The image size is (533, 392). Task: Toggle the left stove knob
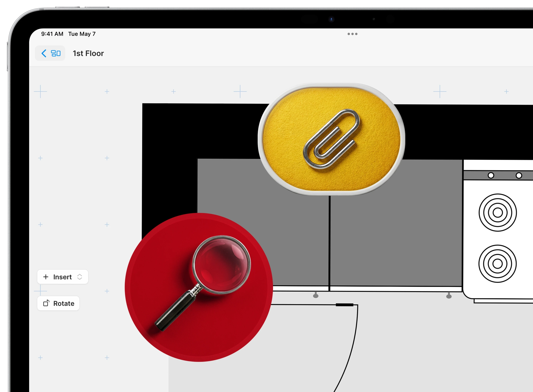coord(491,175)
